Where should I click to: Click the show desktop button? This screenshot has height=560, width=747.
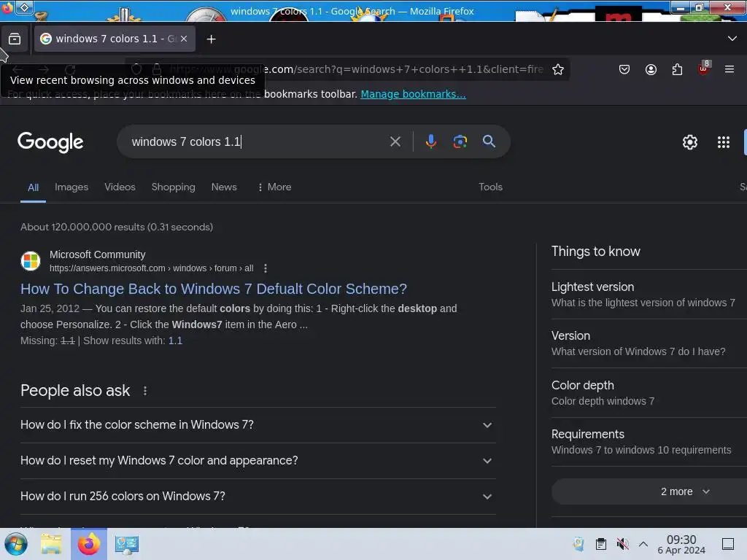click(x=727, y=544)
